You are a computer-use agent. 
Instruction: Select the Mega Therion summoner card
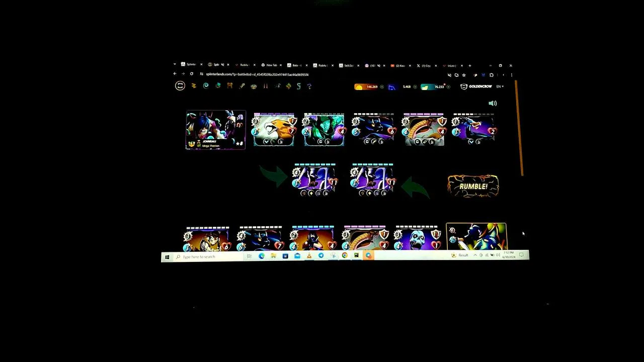pos(216,130)
